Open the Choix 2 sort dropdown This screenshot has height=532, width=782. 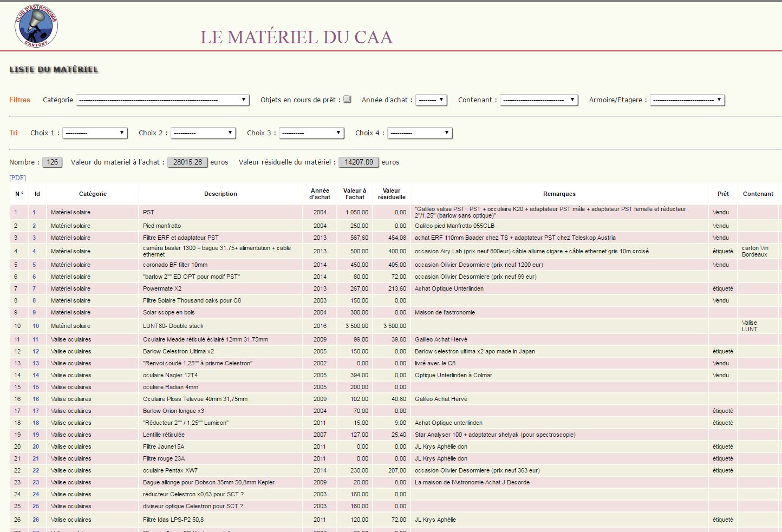pyautogui.click(x=203, y=133)
